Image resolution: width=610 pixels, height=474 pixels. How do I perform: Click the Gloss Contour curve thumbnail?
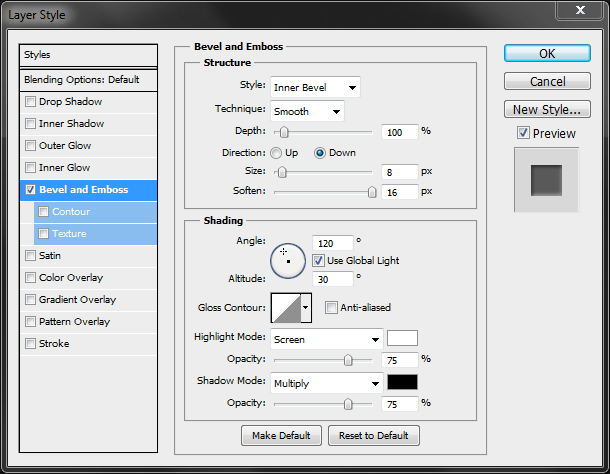pos(286,308)
